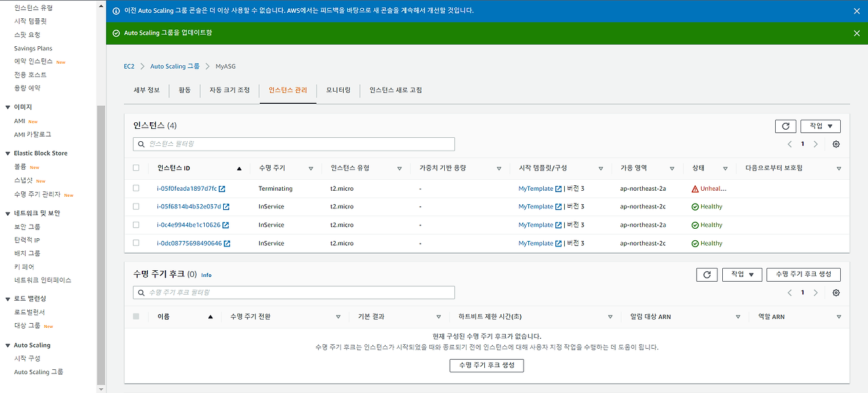Collapse the 로드 밸런싱 section
The image size is (868, 393).
7,299
